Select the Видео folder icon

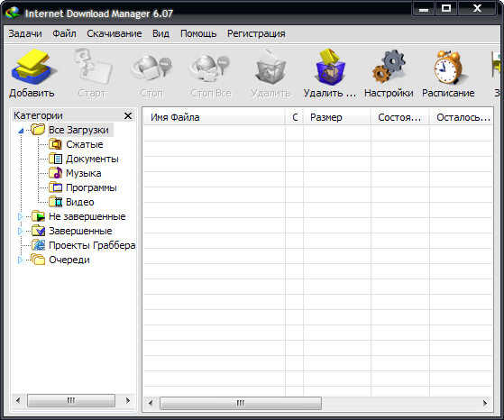[55, 202]
